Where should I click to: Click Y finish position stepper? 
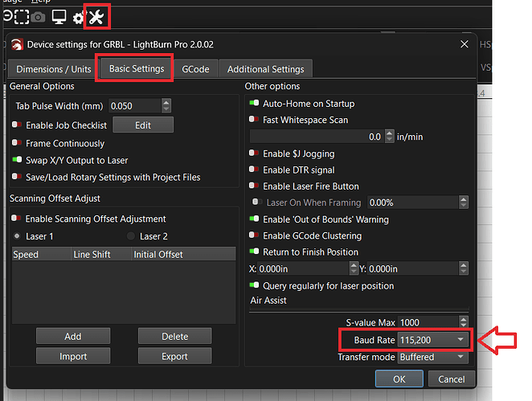464,268
